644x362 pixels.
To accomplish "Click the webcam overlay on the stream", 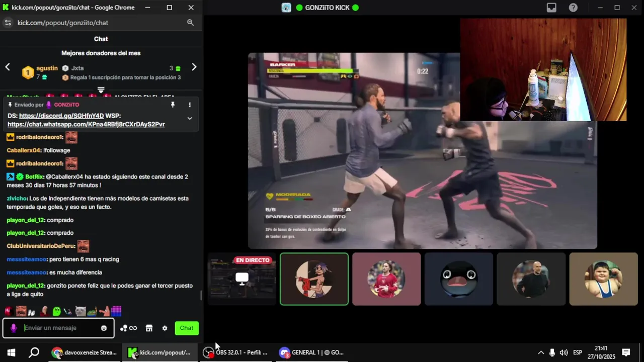I will (x=543, y=70).
